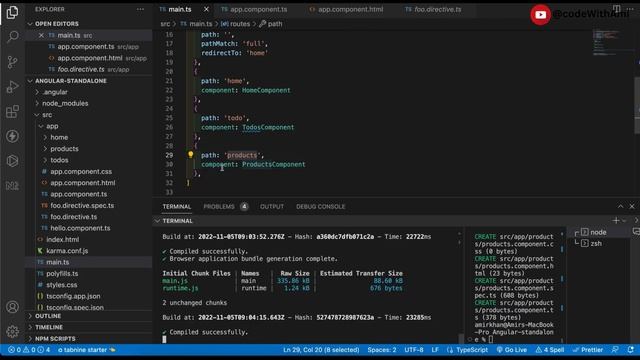Click the tabnine starter status item

click(x=87, y=350)
